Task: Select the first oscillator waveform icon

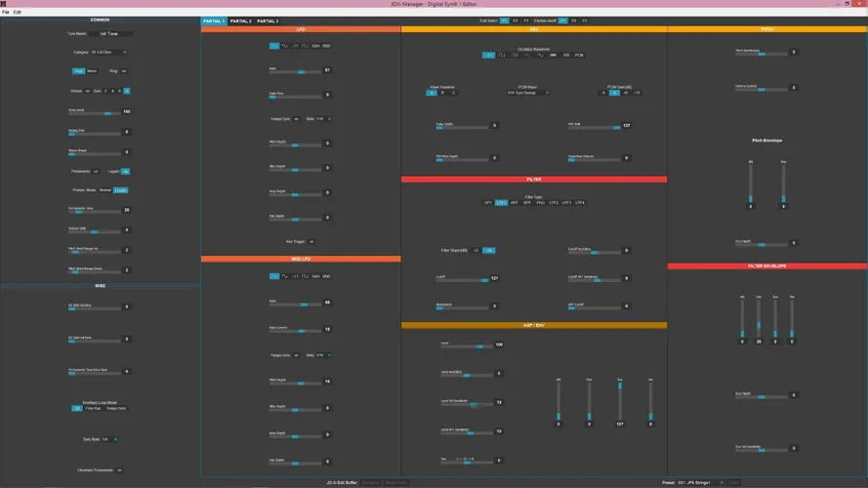Action: [488, 55]
